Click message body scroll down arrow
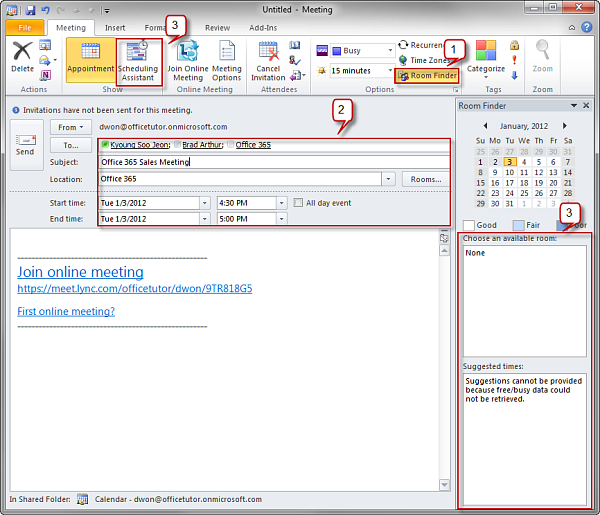This screenshot has width=600, height=515. tap(444, 485)
